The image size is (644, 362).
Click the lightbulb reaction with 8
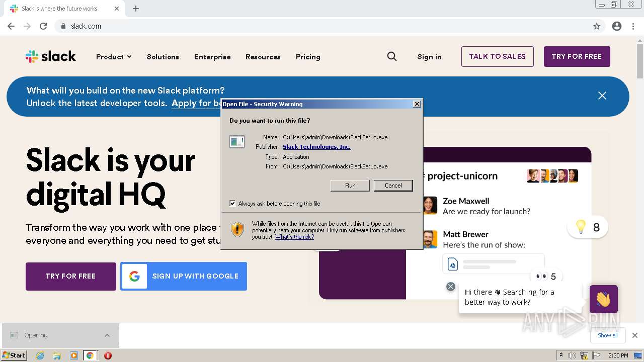pos(587,227)
